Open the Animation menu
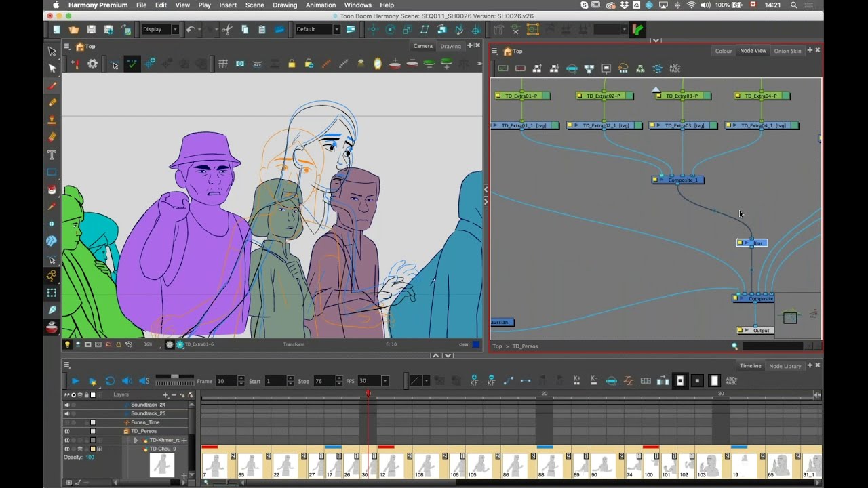 [321, 5]
